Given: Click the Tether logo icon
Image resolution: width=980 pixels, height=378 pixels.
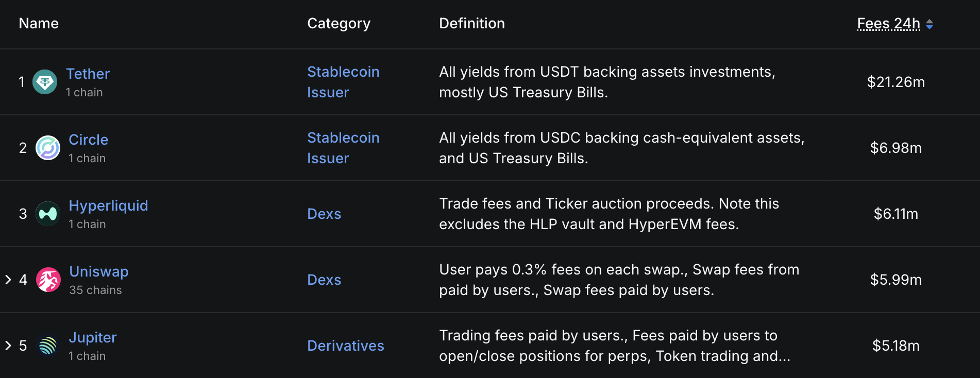Looking at the screenshot, I should point(45,82).
